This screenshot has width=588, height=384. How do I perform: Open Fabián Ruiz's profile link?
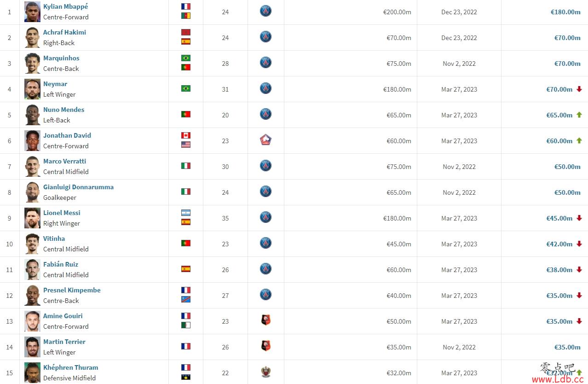(x=61, y=264)
